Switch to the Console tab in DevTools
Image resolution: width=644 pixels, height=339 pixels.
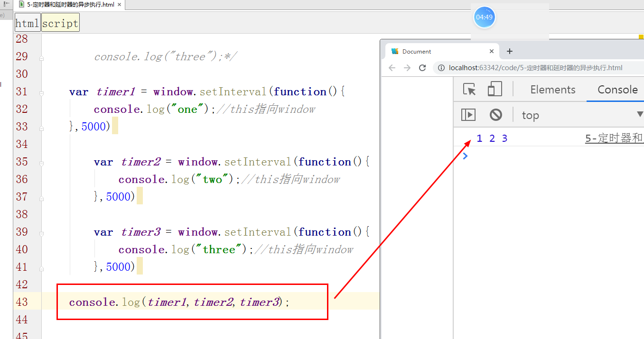coord(617,90)
